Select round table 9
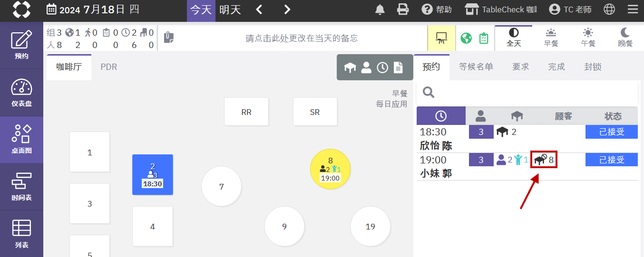 (284, 226)
